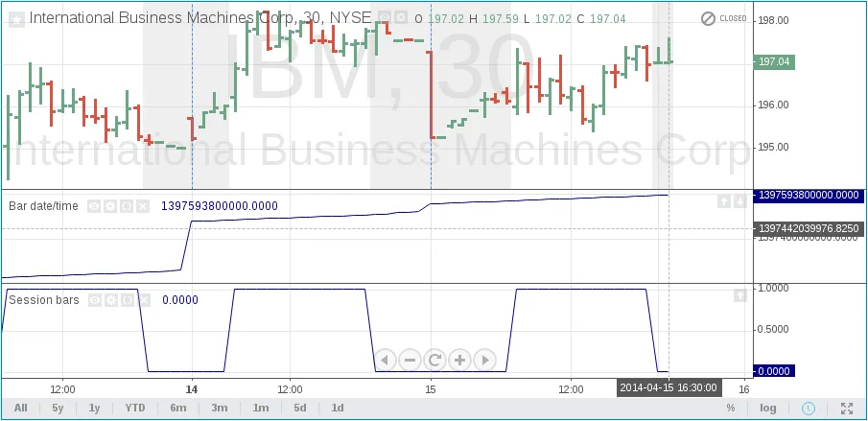
Task: Select the 6m time range
Action: coord(178,408)
